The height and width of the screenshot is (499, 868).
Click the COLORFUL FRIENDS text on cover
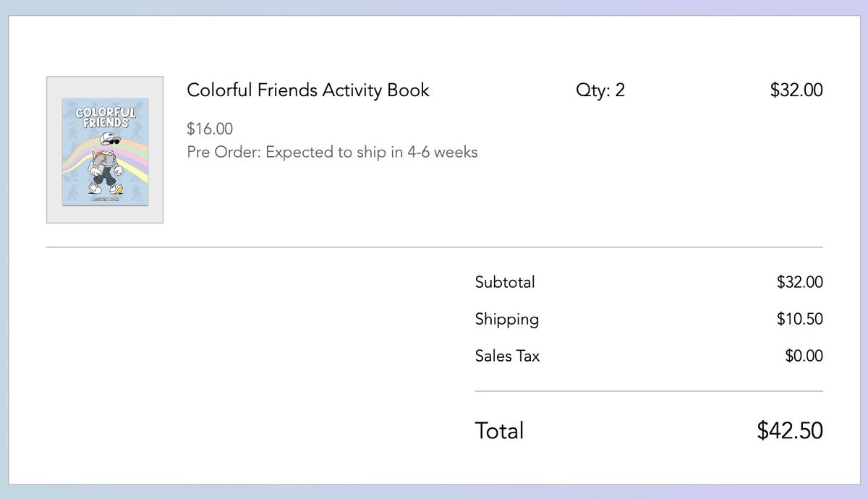pyautogui.click(x=106, y=118)
